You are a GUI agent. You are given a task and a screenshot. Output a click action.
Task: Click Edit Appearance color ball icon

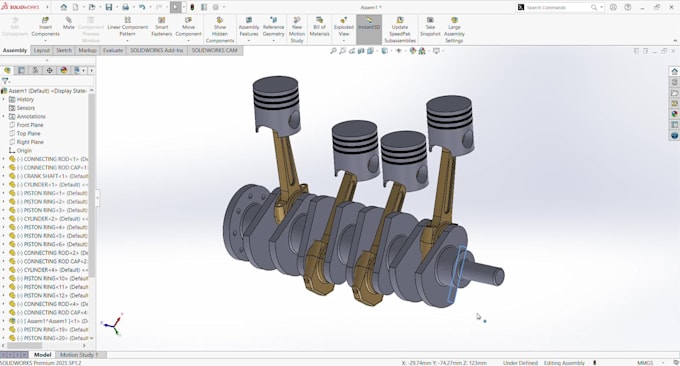tap(412, 51)
